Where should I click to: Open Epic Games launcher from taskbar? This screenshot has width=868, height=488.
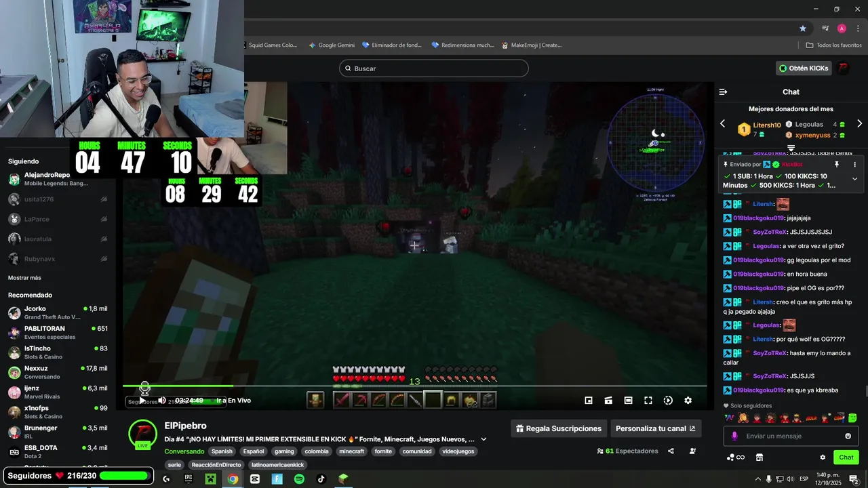coord(189,479)
